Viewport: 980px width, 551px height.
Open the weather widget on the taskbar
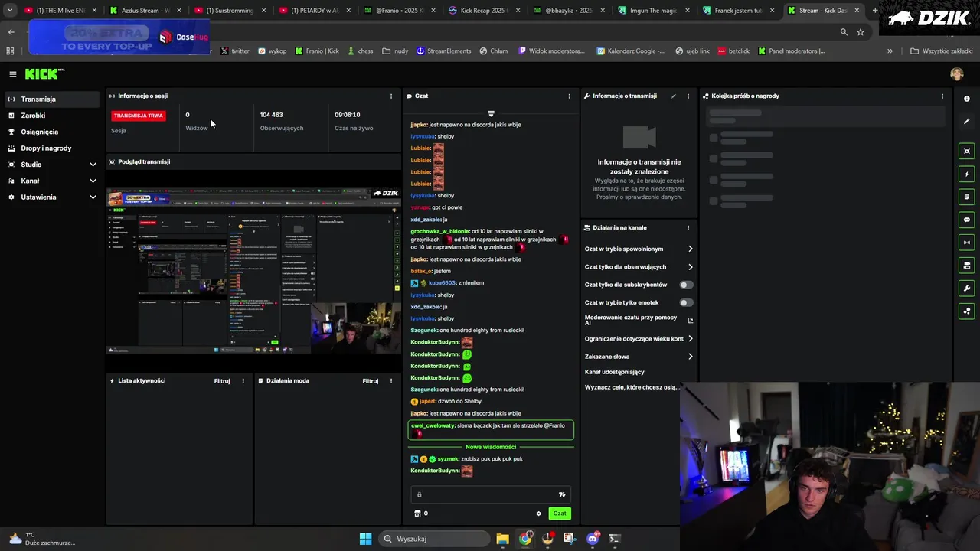point(41,539)
